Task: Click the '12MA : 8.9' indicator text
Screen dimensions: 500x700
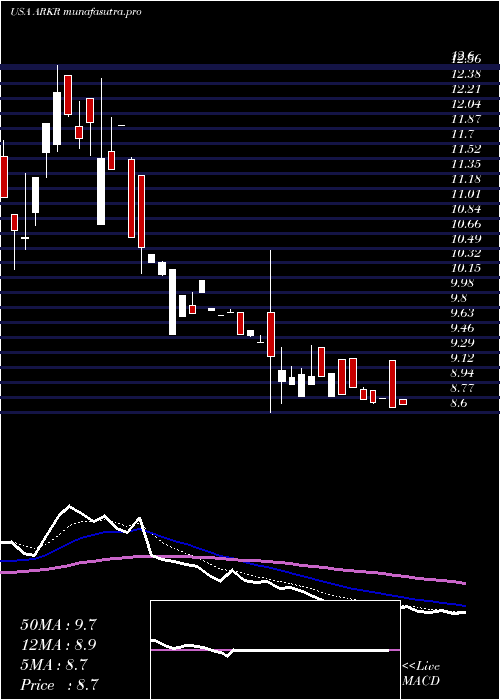Action: point(58,645)
